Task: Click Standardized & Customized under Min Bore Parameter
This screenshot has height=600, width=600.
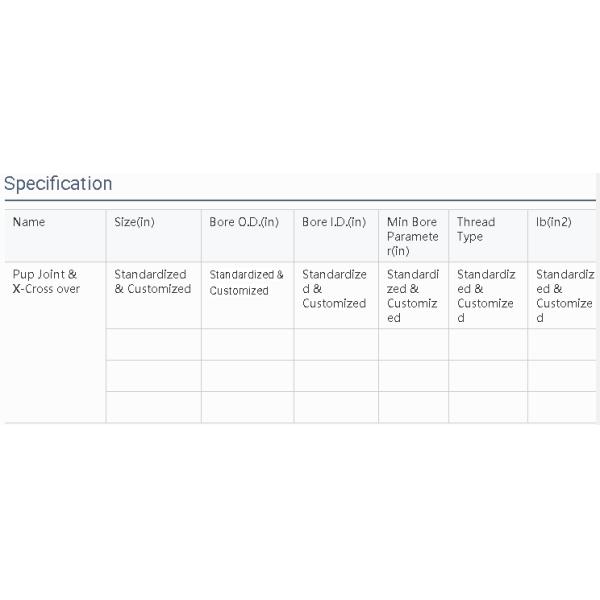Action: [x=412, y=295]
